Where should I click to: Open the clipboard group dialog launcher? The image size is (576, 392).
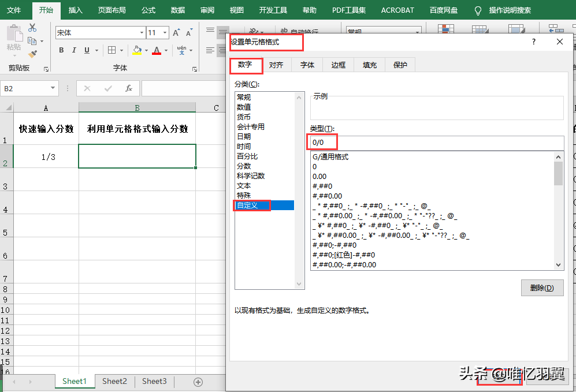(x=46, y=69)
